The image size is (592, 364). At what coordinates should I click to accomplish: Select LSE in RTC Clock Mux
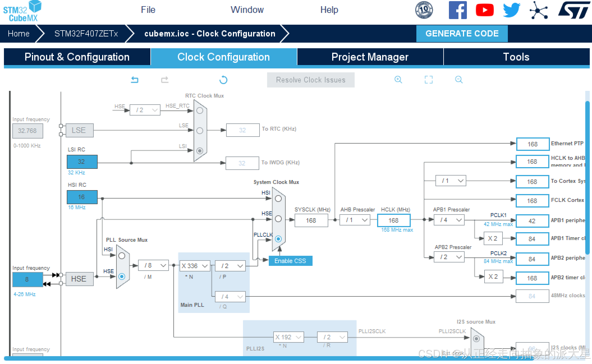pyautogui.click(x=200, y=131)
